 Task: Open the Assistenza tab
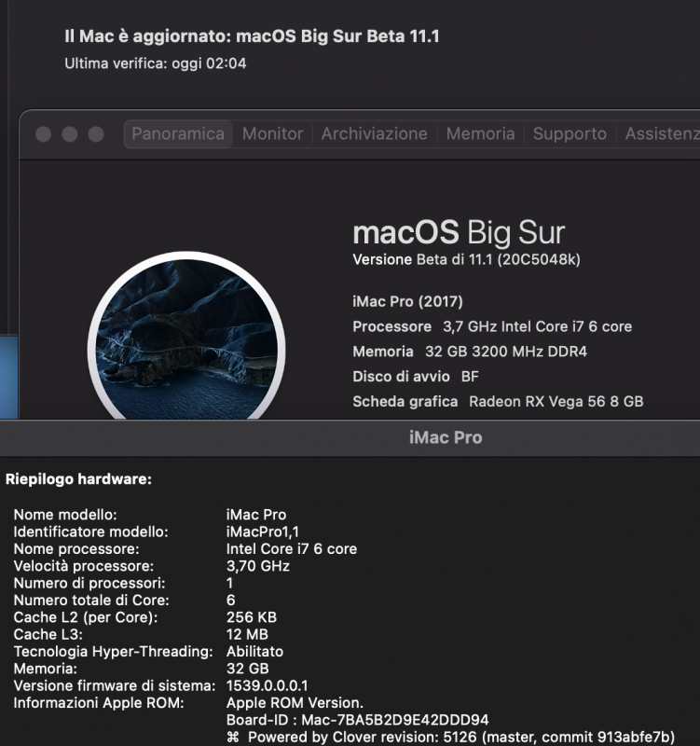coord(663,133)
